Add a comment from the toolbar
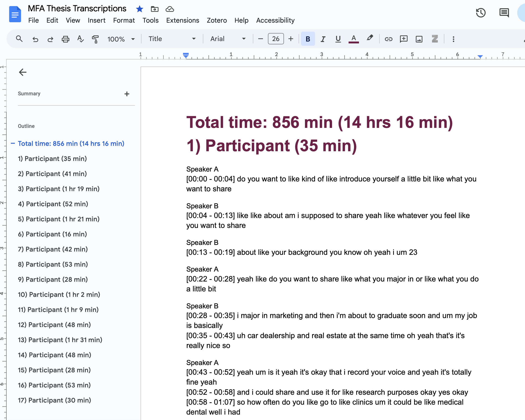Image resolution: width=525 pixels, height=420 pixels. point(404,39)
